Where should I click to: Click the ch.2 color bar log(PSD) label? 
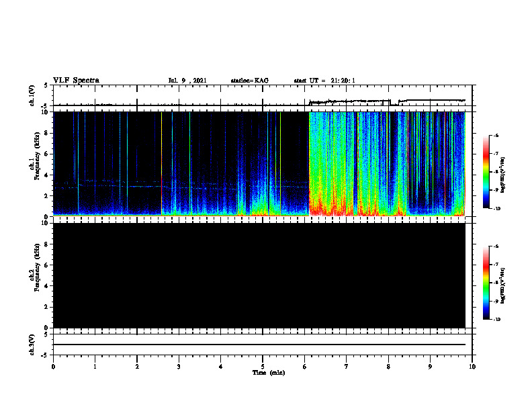pyautogui.click(x=503, y=285)
